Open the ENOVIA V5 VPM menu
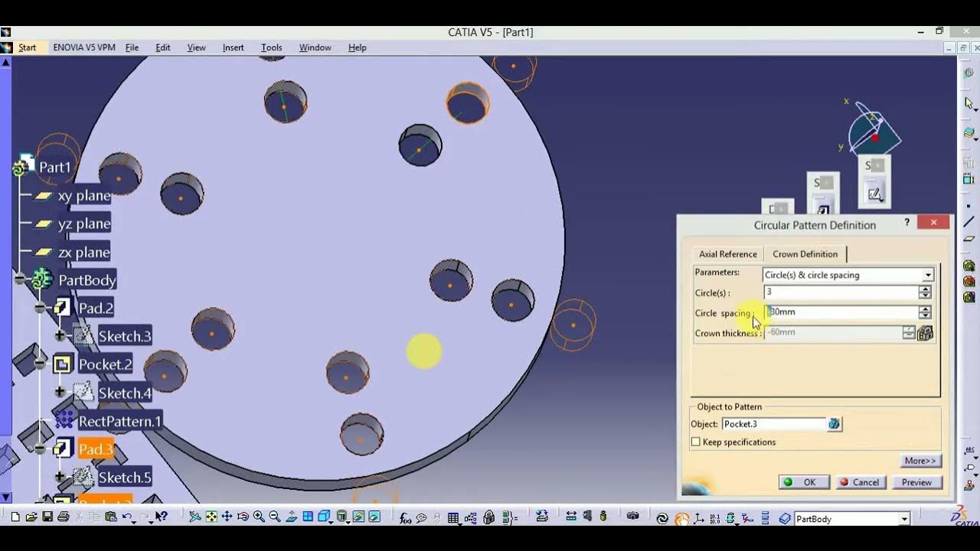This screenshot has width=980, height=551. [x=84, y=47]
